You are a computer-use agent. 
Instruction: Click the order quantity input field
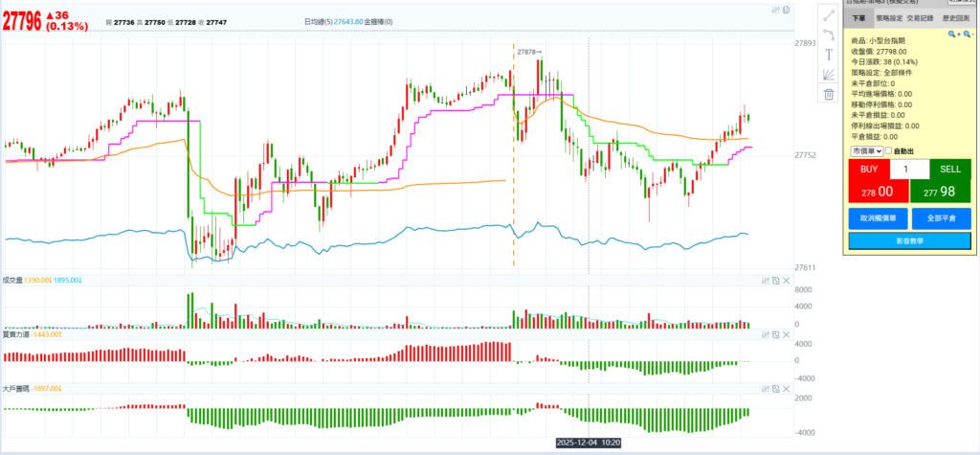[x=909, y=170]
